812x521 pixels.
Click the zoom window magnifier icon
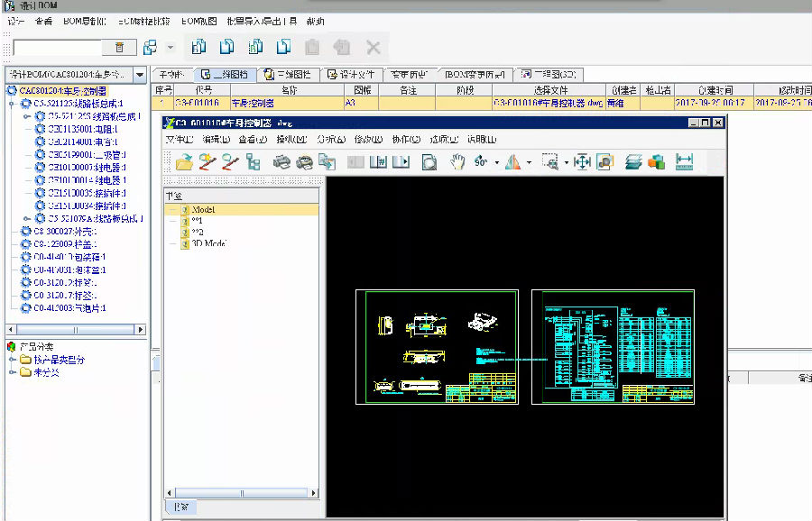tap(549, 162)
